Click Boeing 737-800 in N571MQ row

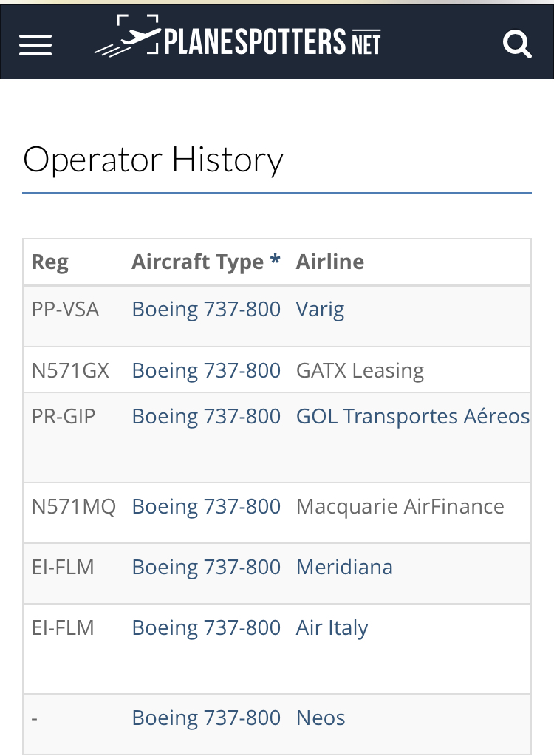206,507
